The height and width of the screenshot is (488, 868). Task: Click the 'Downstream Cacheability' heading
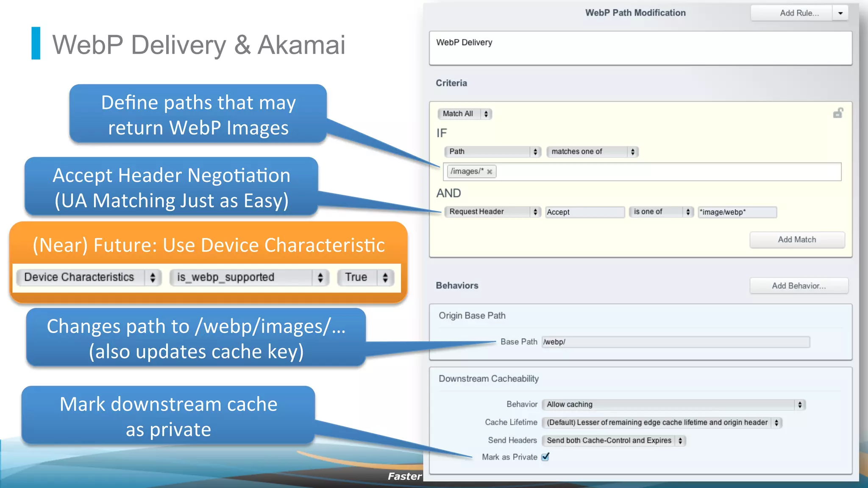click(489, 379)
